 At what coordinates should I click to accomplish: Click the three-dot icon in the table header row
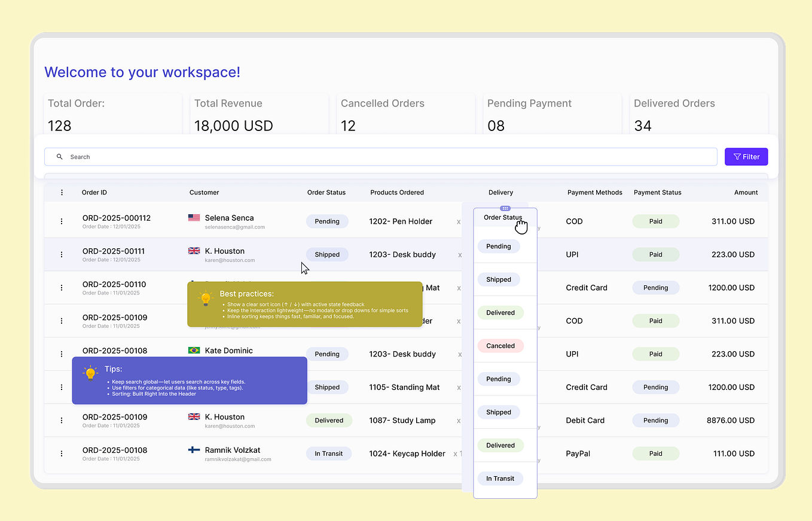click(x=62, y=192)
